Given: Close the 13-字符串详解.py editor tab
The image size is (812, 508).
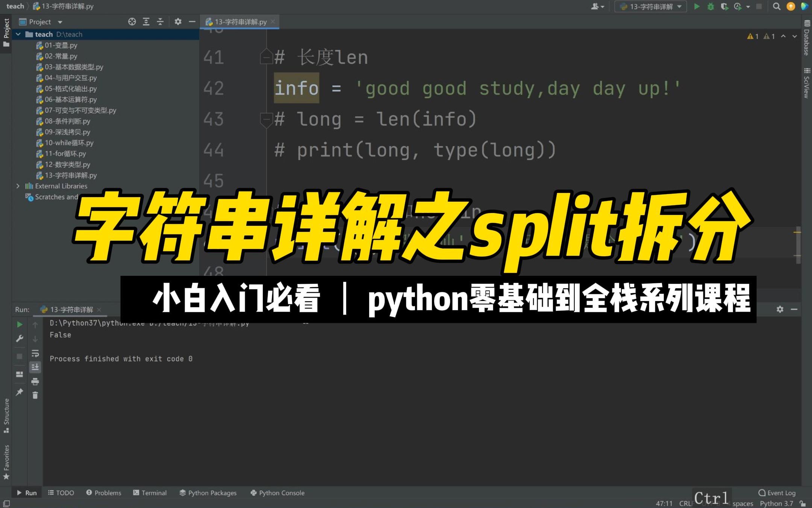Looking at the screenshot, I should click(x=273, y=21).
